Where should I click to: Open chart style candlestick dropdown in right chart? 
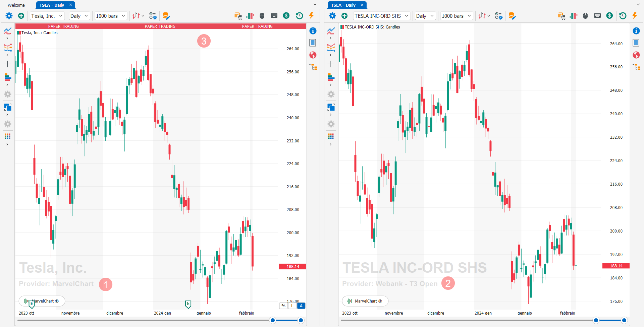tap(484, 16)
